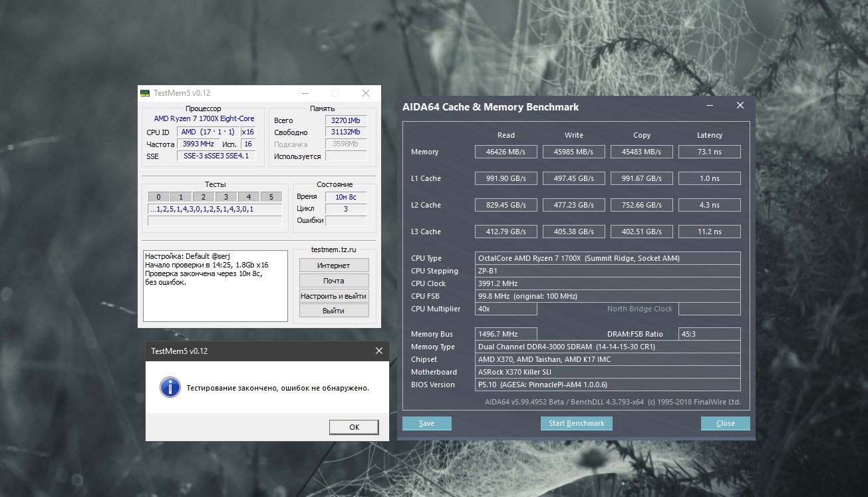Click the Close button at AIDA64 bottom
The height and width of the screenshot is (497, 868).
(x=726, y=423)
